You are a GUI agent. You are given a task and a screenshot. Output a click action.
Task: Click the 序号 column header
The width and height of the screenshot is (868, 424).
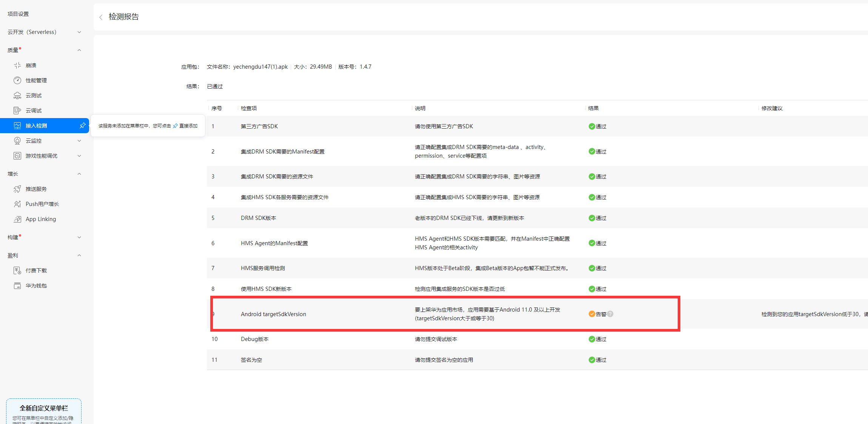[217, 108]
